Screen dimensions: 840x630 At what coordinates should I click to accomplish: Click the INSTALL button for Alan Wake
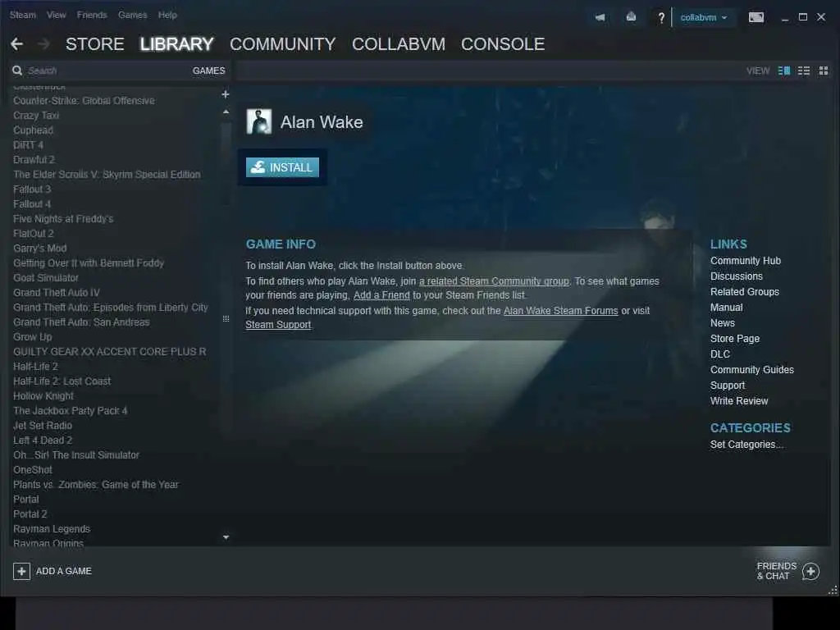tap(282, 167)
